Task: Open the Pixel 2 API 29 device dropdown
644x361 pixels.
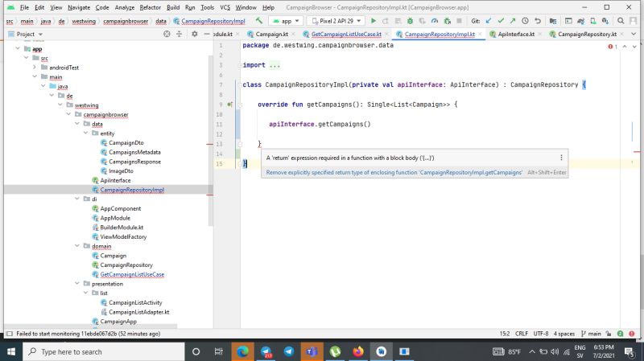Action: coord(336,21)
